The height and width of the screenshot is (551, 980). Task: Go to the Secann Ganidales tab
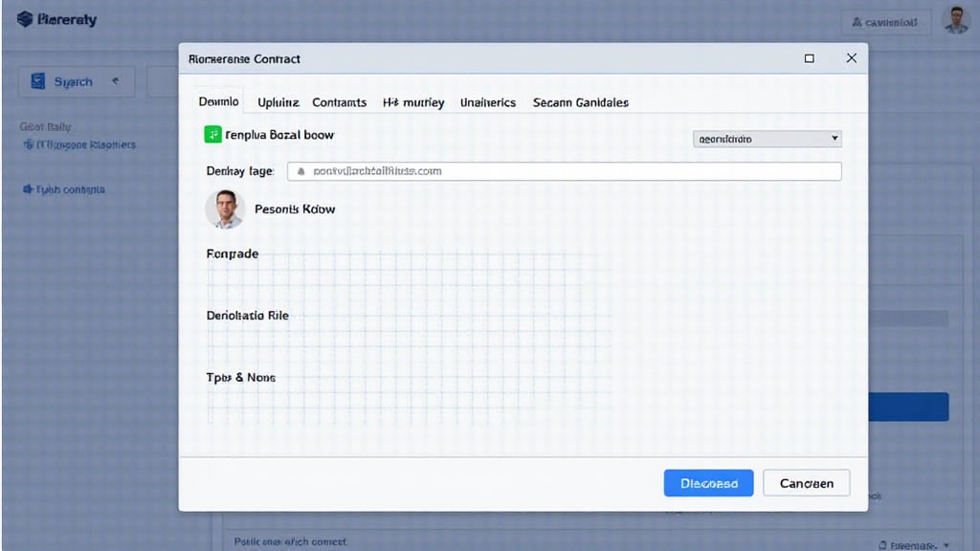click(580, 102)
